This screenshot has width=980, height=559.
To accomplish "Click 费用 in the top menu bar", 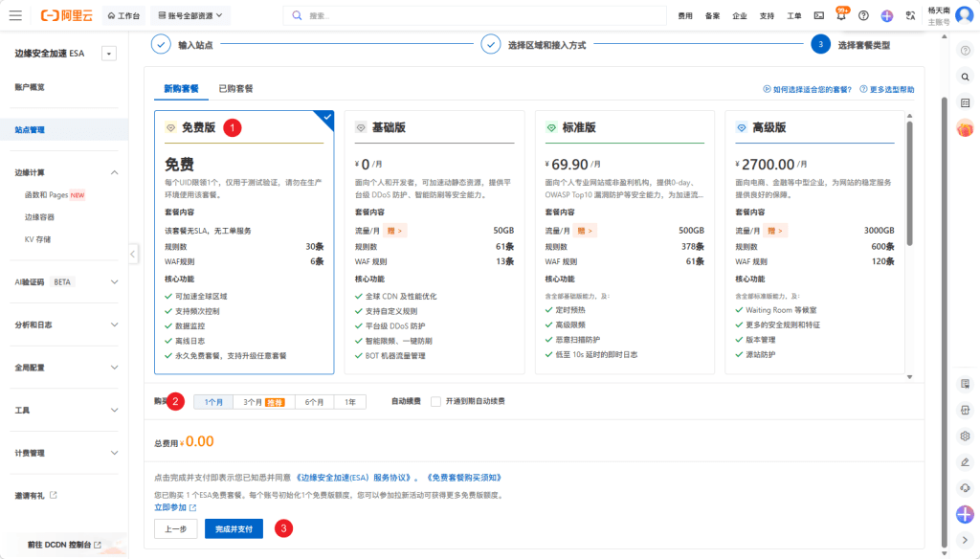I will tap(686, 14).
